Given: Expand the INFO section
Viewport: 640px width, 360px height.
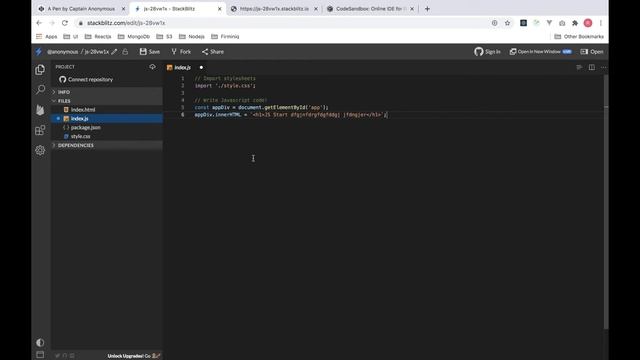Looking at the screenshot, I should point(107,92).
